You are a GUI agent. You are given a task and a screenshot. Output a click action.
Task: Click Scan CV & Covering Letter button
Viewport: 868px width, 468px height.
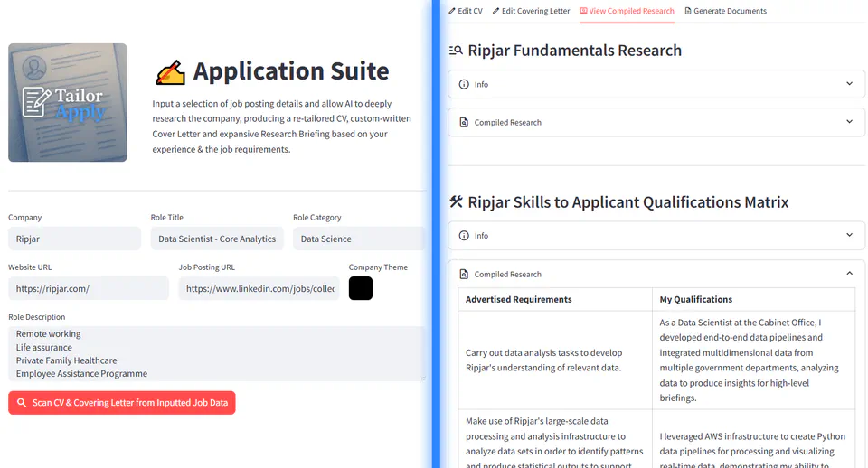(x=122, y=403)
